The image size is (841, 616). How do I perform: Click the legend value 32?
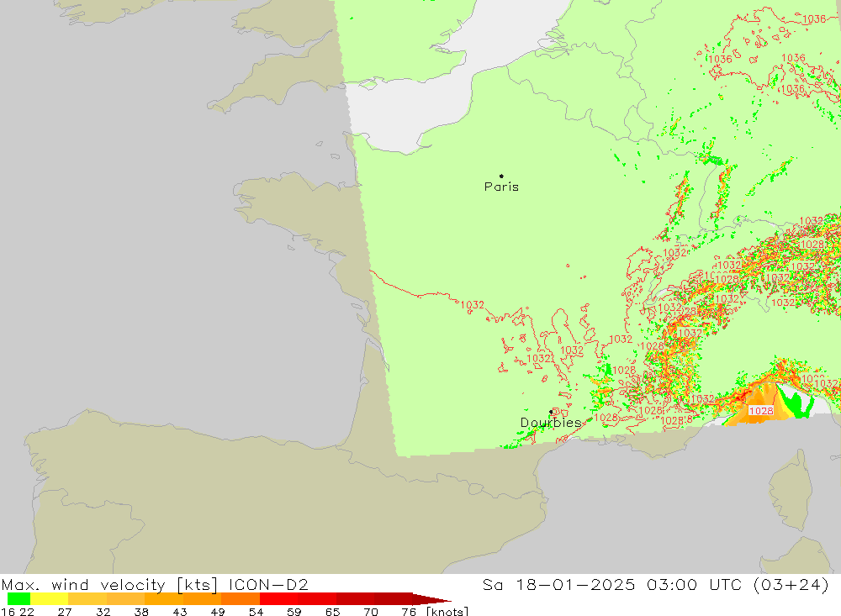pyautogui.click(x=103, y=611)
